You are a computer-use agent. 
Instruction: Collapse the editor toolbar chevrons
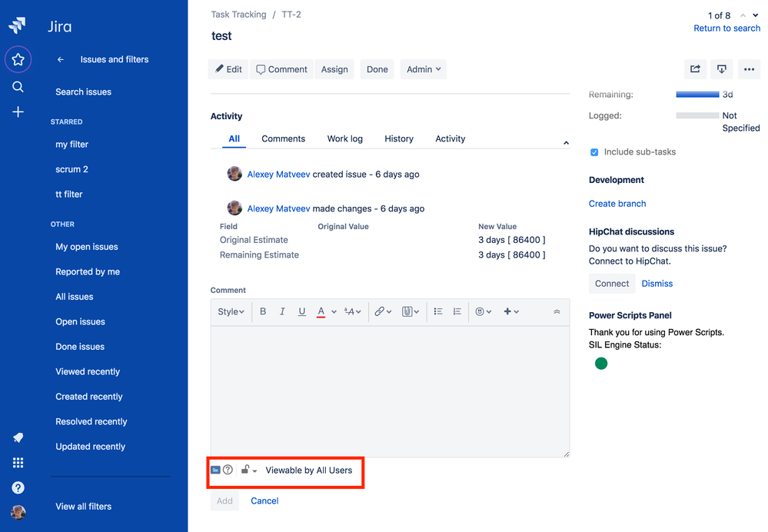click(x=557, y=311)
